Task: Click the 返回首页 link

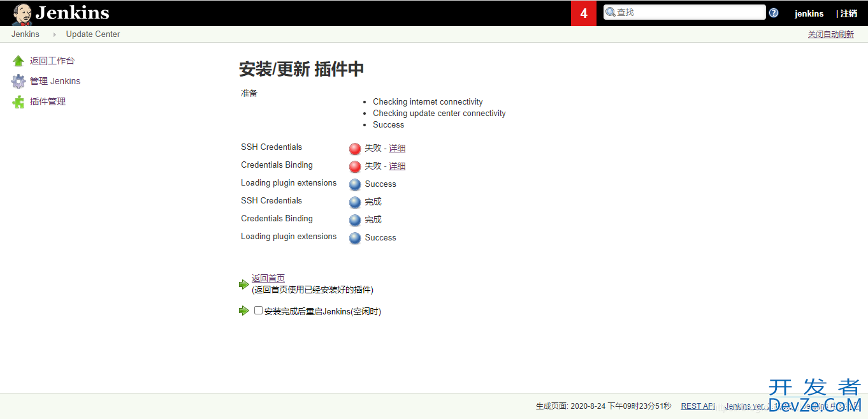Action: pyautogui.click(x=268, y=278)
